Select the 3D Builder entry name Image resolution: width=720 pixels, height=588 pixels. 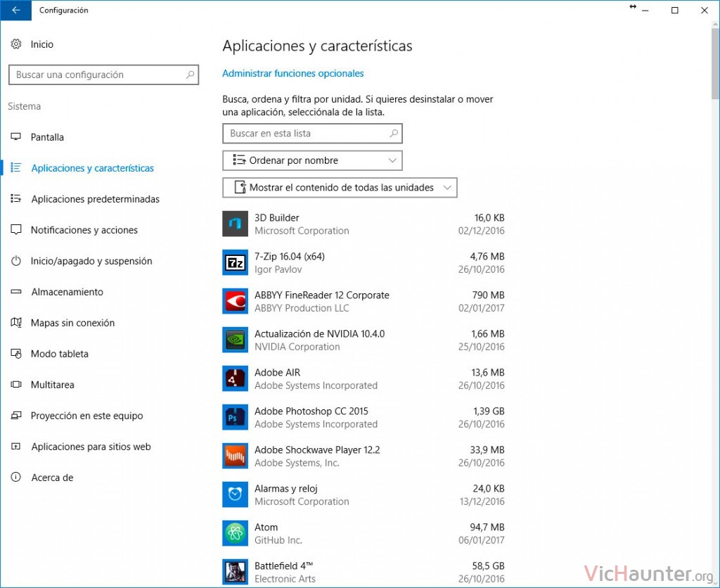pos(276,217)
